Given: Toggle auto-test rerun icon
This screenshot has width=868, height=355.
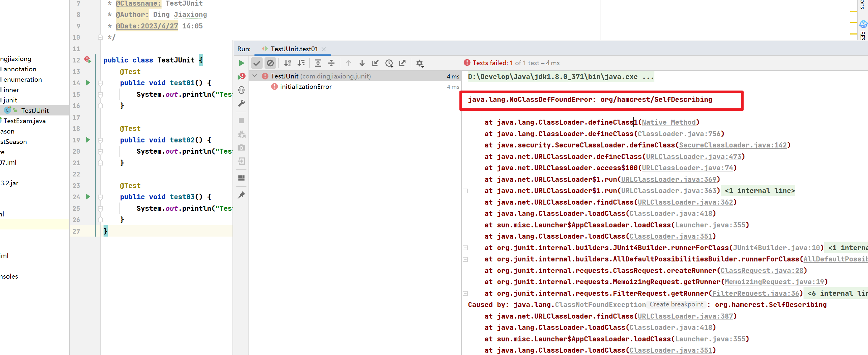Looking at the screenshot, I should pos(241,90).
